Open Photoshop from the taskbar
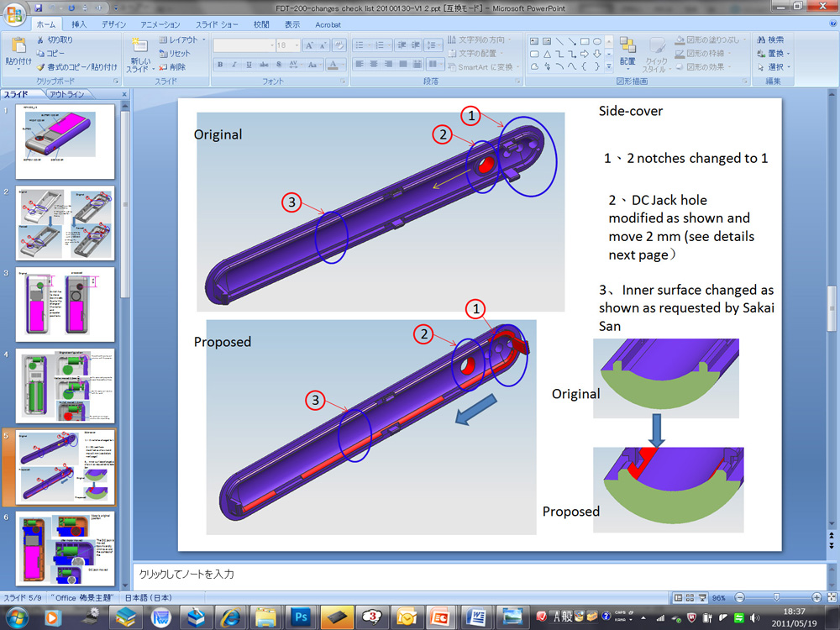840x630 pixels. [x=300, y=616]
